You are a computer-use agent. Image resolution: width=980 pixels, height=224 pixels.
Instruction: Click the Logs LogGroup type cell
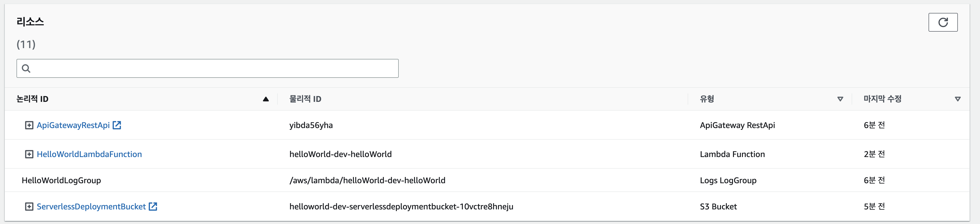click(x=728, y=180)
